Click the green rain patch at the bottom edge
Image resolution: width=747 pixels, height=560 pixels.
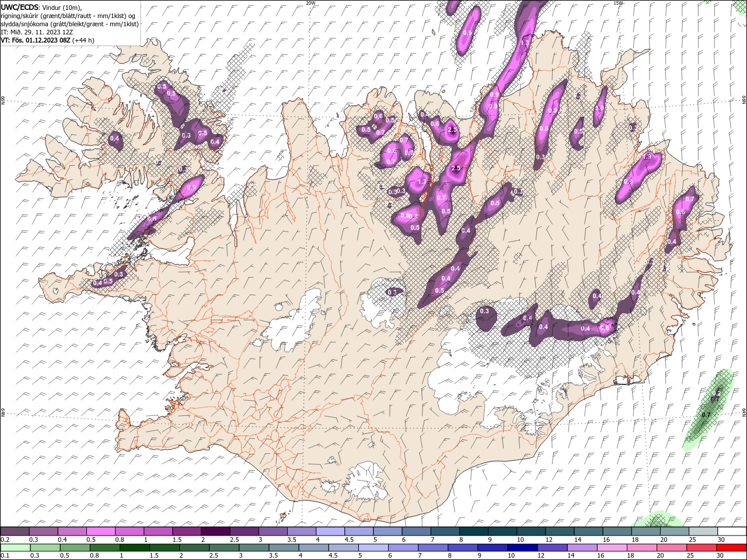(x=659, y=519)
